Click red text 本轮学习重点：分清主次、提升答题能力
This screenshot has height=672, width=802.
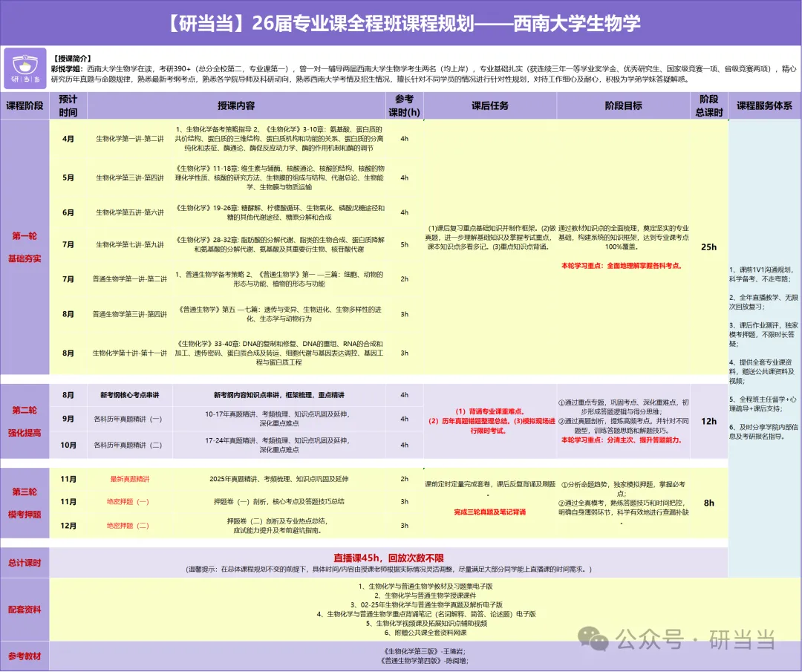(622, 440)
